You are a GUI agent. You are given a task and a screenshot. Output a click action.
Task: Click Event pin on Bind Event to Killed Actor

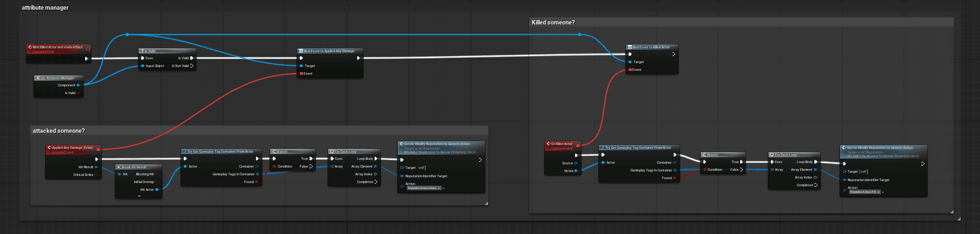pyautogui.click(x=630, y=70)
